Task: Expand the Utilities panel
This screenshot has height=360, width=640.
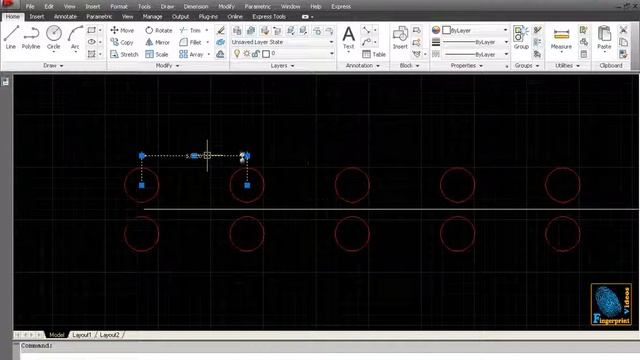Action: (x=567, y=65)
